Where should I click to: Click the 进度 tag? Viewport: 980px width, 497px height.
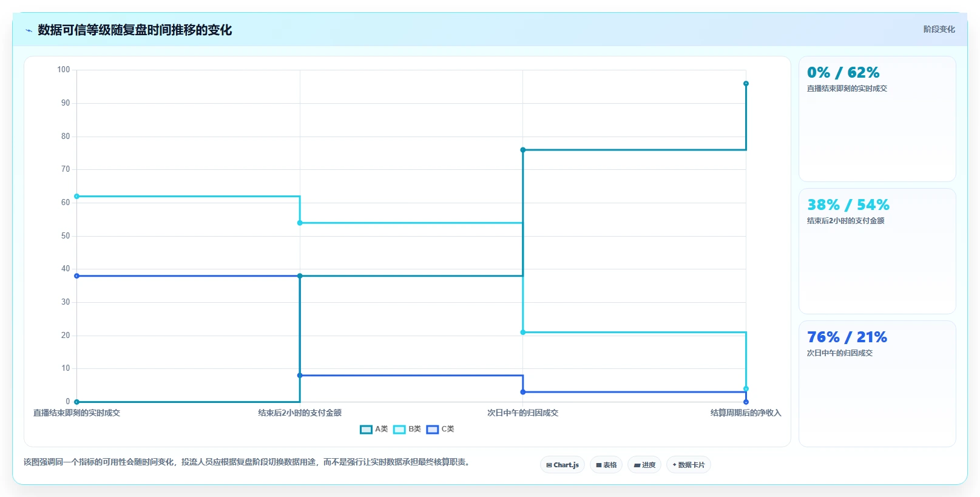(x=644, y=465)
